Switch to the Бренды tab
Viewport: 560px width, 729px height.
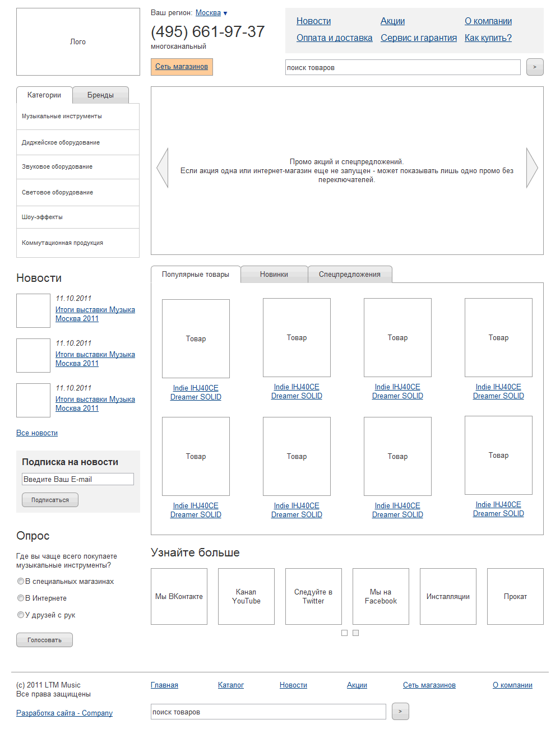101,95
